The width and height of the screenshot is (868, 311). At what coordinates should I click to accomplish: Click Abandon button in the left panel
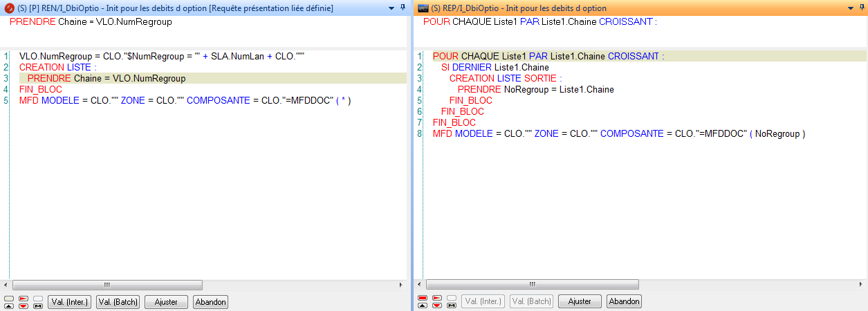(x=211, y=302)
